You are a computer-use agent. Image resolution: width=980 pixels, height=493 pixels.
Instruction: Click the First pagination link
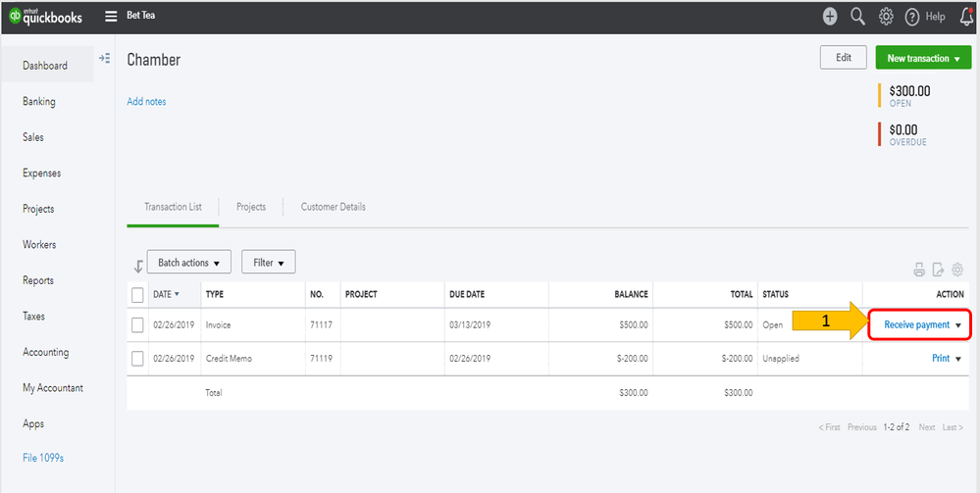coord(829,427)
